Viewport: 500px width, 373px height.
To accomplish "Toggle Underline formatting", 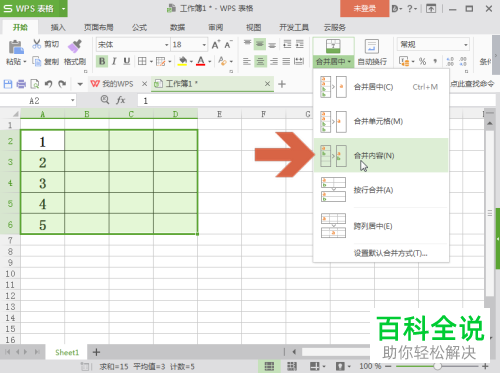I will point(127,61).
